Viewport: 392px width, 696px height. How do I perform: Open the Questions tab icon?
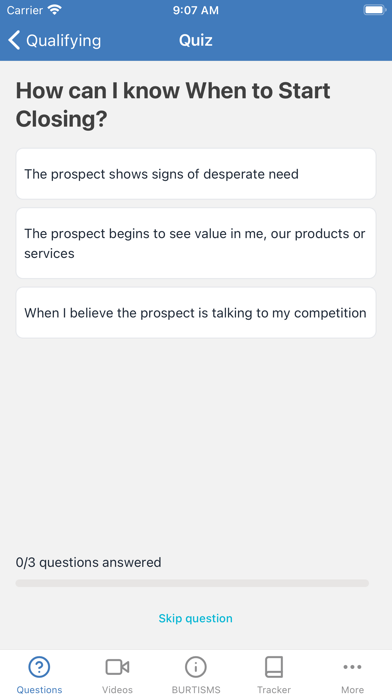coord(39,667)
